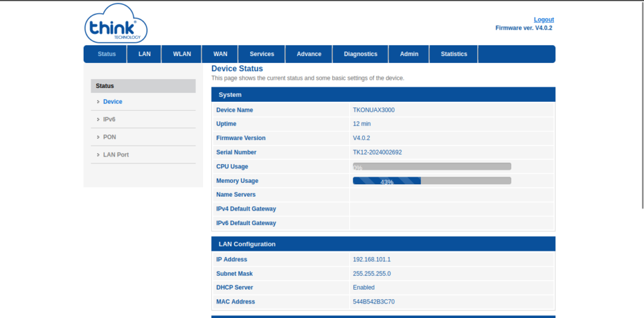Open the Diagnostics tab
Screen dimensions: 644x318
coord(360,54)
